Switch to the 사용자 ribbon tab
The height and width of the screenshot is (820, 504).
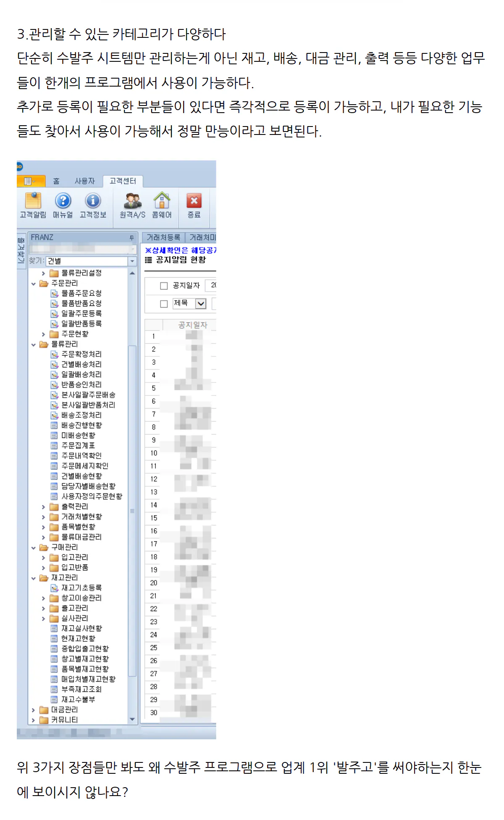coord(84,181)
